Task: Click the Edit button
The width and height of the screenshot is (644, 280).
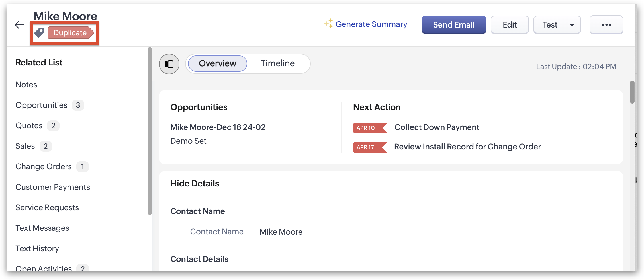Action: 510,25
